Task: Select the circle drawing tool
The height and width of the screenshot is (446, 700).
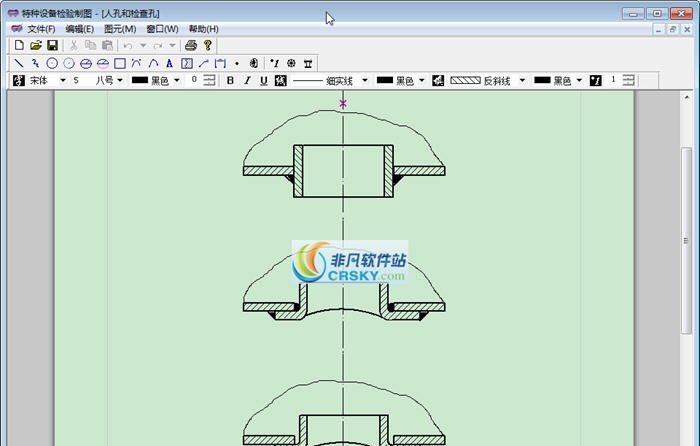Action: click(x=52, y=63)
